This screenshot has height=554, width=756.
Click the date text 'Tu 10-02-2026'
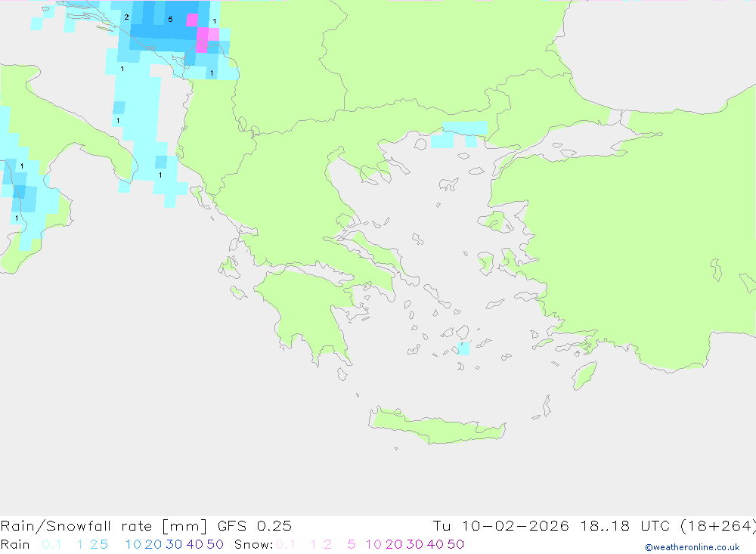pos(500,526)
